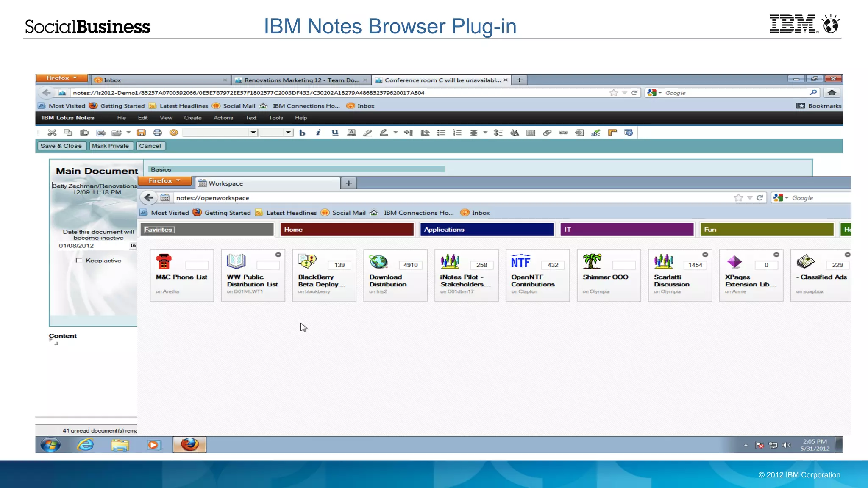This screenshot has width=868, height=488.
Task: Select the Favorites workspace tab
Action: (207, 230)
